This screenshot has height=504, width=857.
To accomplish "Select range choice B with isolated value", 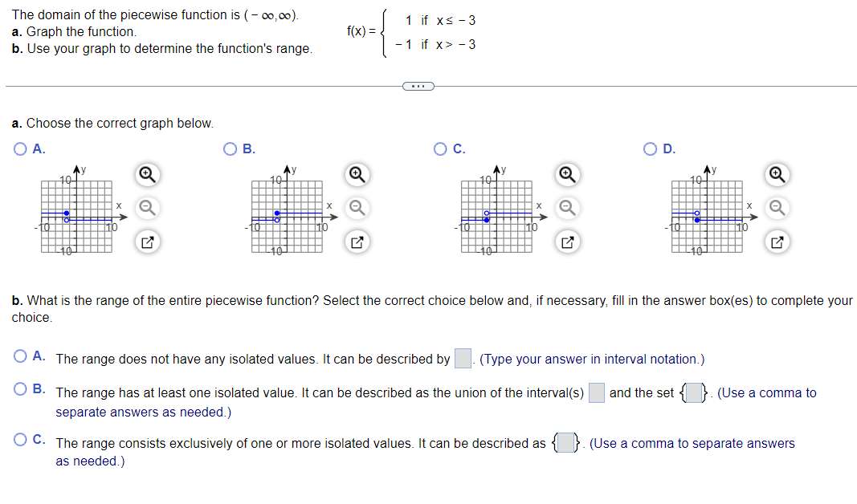I will click(18, 388).
